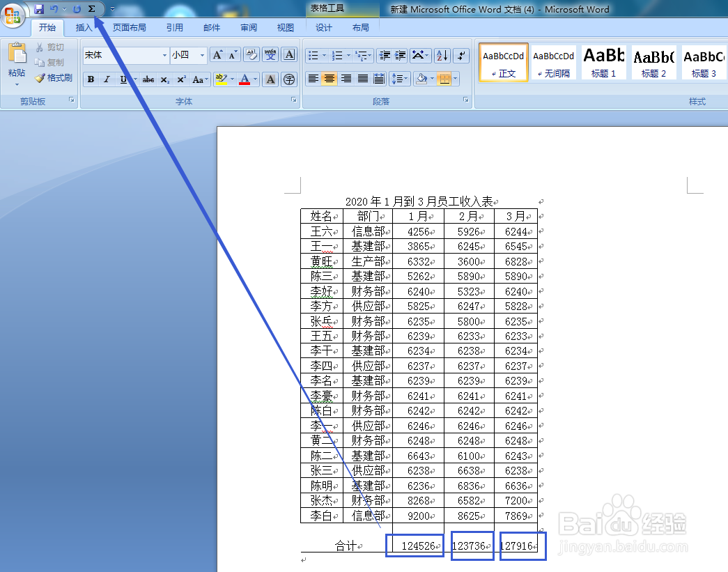
Task: Open line spacing dropdown
Action: tap(399, 79)
